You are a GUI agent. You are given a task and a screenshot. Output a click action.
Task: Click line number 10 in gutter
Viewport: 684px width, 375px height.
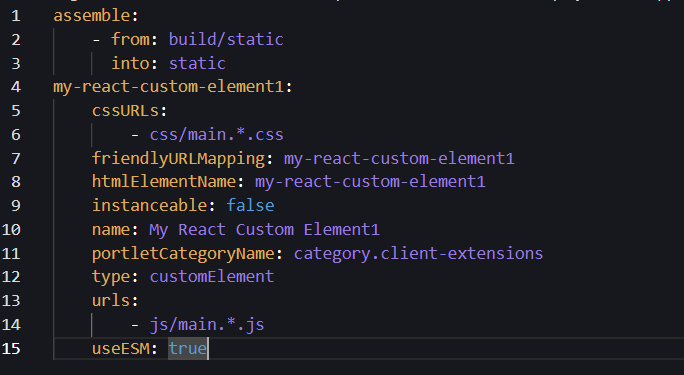point(11,230)
